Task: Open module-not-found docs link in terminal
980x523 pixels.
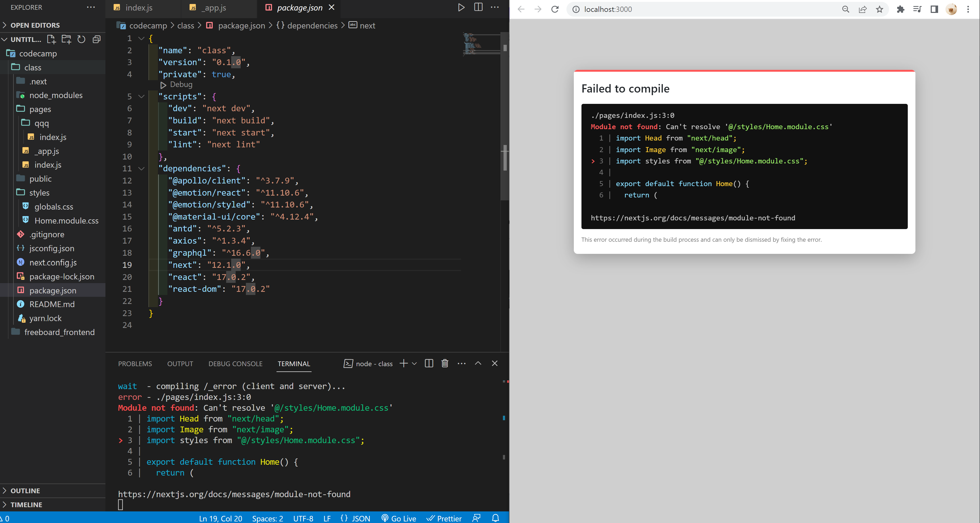Action: (x=234, y=494)
